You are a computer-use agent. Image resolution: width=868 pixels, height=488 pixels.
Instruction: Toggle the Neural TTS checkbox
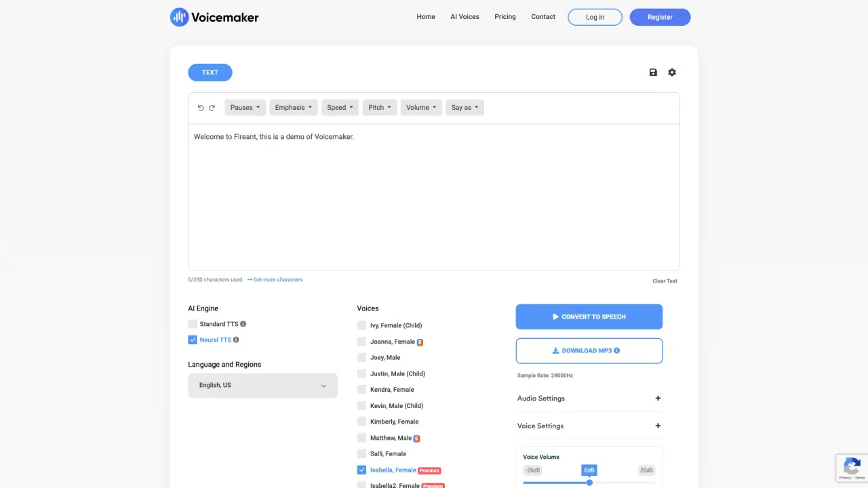pos(193,340)
